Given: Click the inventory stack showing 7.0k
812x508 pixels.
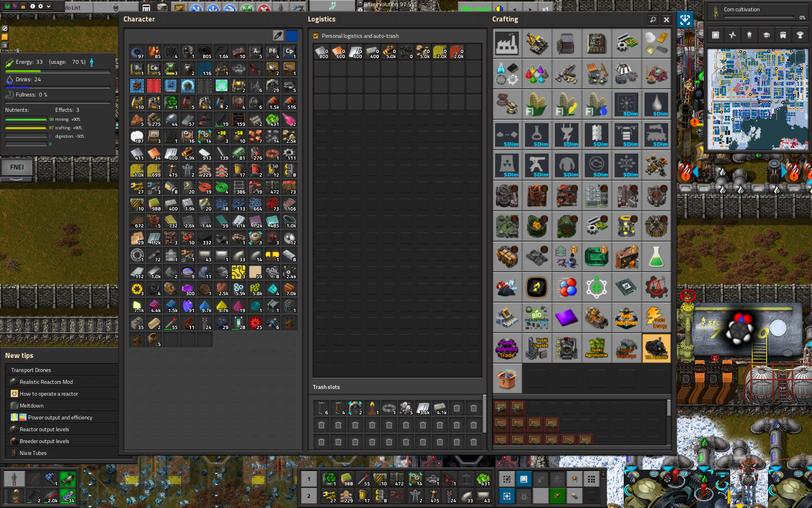Looking at the screenshot, I should tap(289, 290).
